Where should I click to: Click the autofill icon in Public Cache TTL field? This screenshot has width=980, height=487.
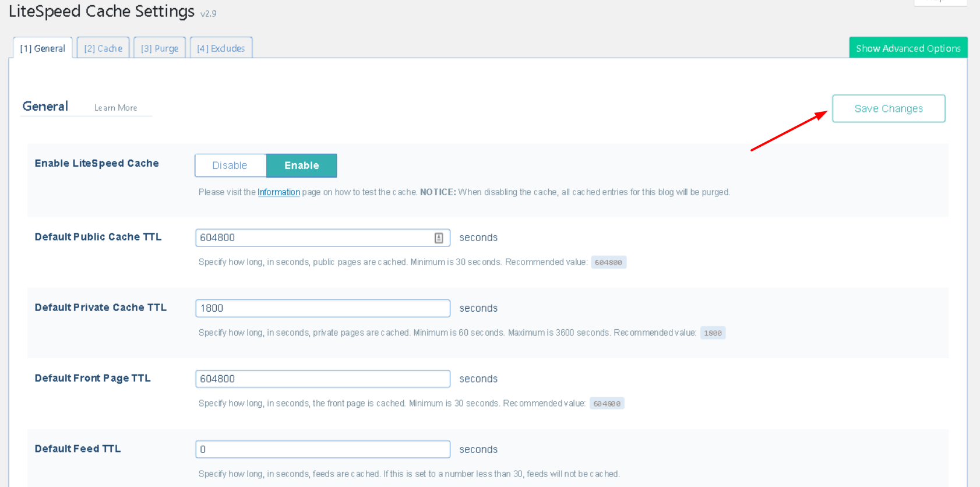(x=439, y=238)
